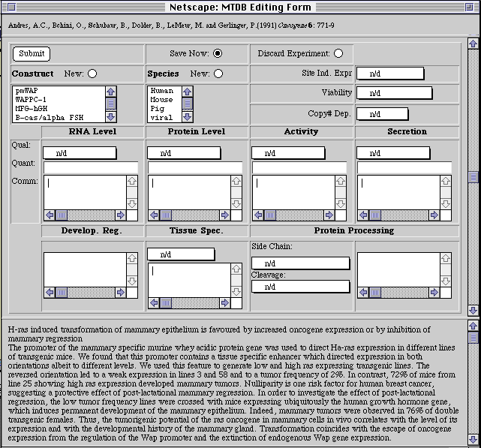Click Protein Level comment scroll right arrow
481x448 pixels.
[x=225, y=215]
